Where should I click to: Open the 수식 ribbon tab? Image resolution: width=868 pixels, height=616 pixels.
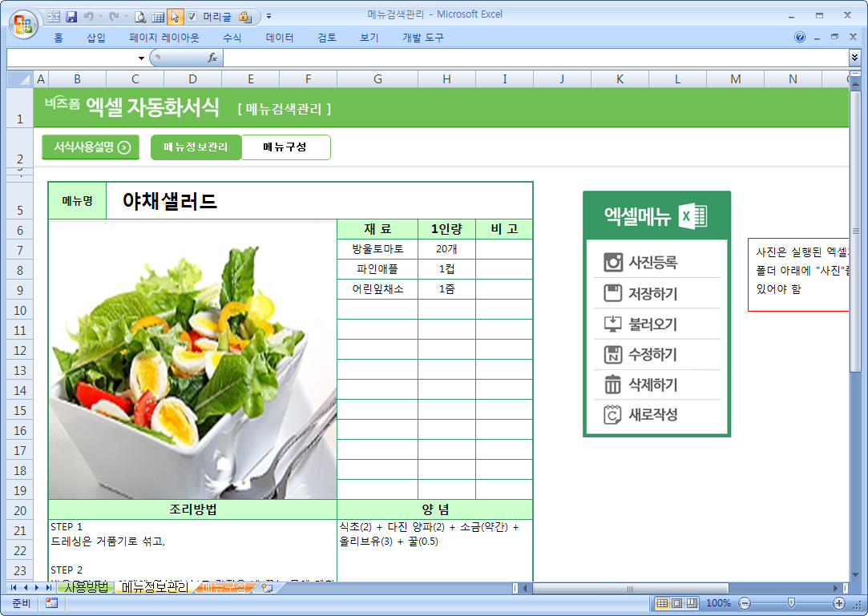232,38
